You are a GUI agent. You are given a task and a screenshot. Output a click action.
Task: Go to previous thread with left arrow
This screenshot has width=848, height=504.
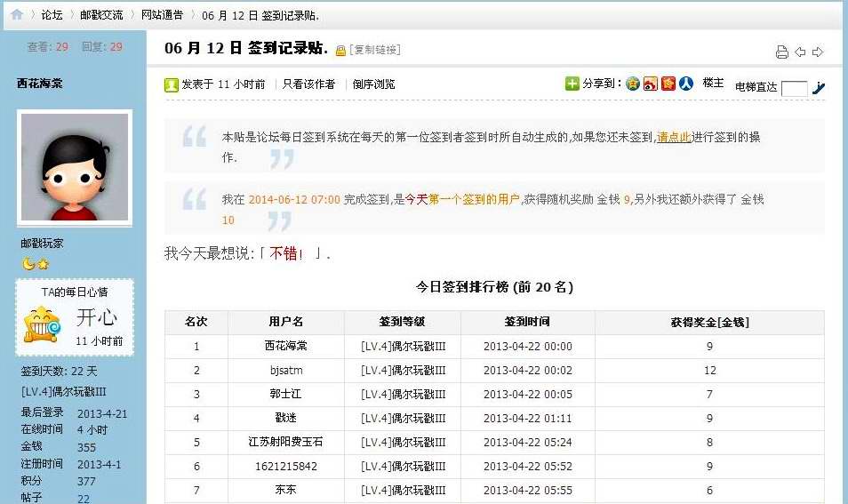[800, 52]
